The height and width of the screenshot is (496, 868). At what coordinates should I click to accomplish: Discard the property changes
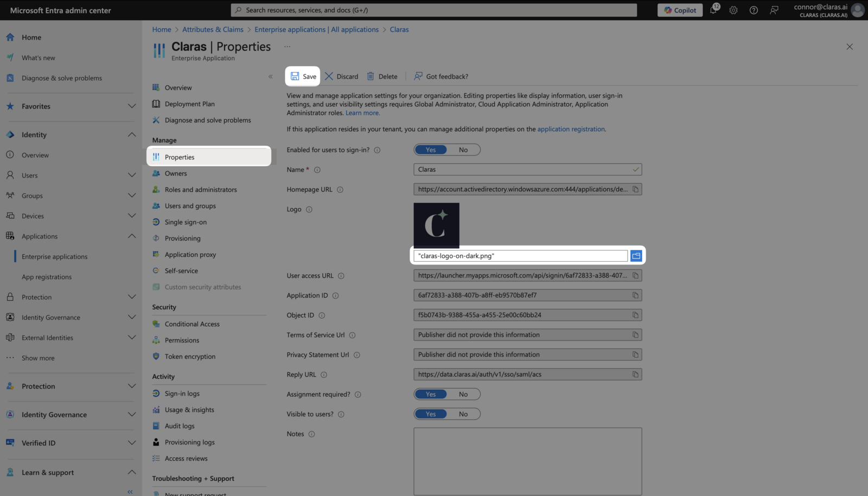coord(342,76)
